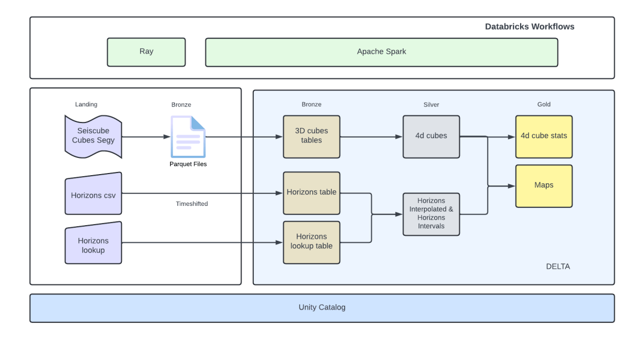This screenshot has width=644, height=338.
Task: Click the 4d cubes silver box
Action: pyautogui.click(x=431, y=136)
